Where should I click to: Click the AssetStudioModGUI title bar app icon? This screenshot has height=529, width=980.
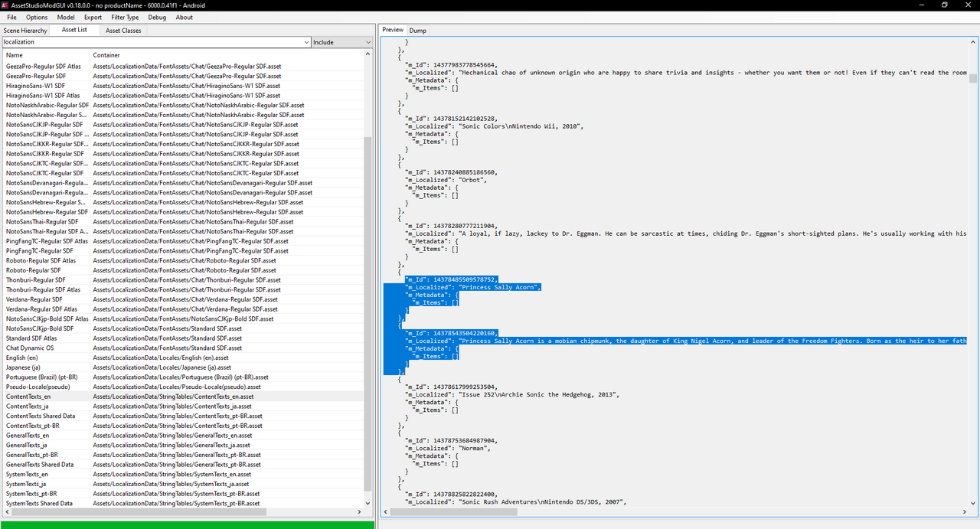pyautogui.click(x=5, y=5)
